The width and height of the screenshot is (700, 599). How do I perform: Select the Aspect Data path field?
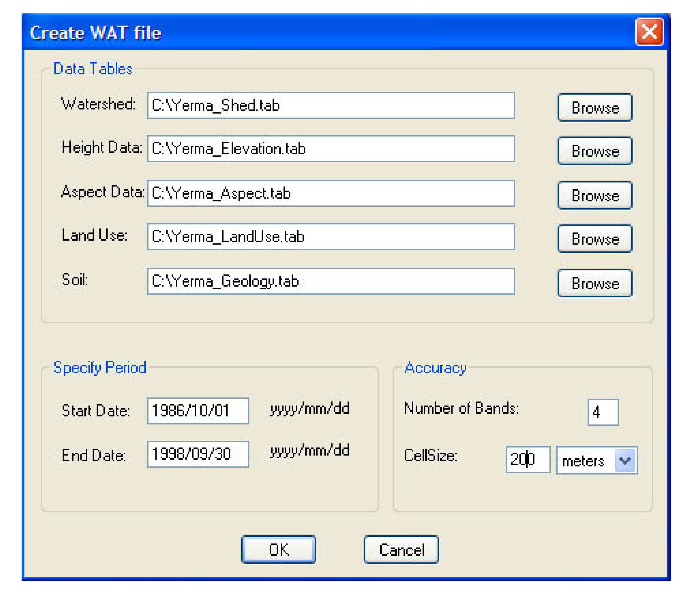tap(331, 194)
